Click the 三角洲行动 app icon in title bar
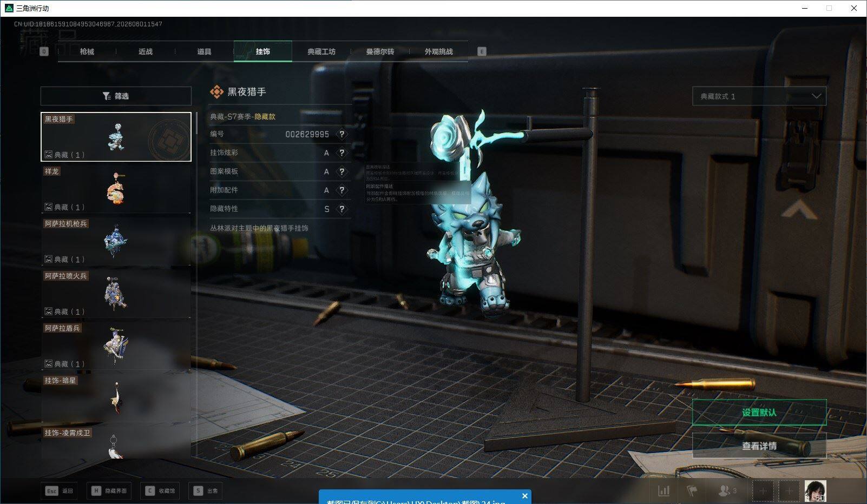 coord(9,8)
